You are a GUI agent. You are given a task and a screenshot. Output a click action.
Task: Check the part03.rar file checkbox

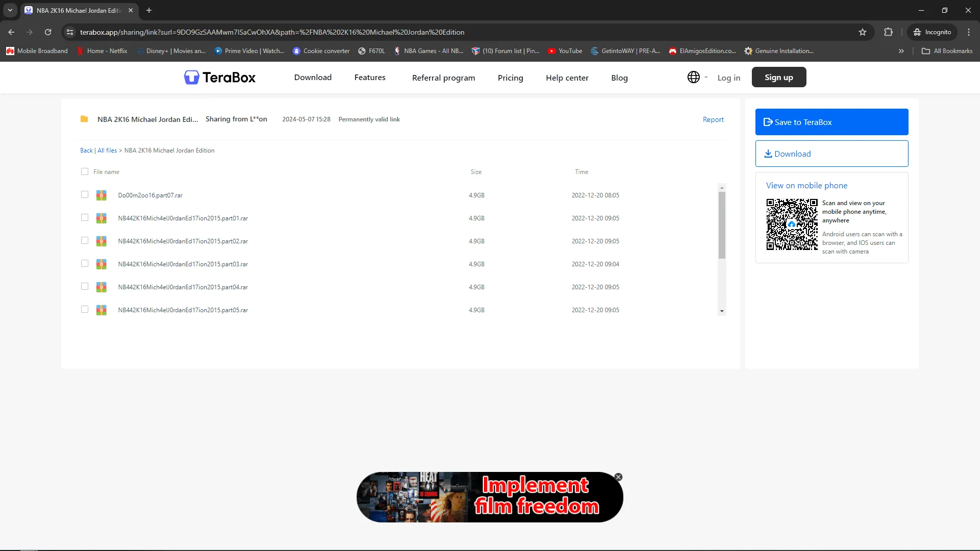[x=85, y=263]
